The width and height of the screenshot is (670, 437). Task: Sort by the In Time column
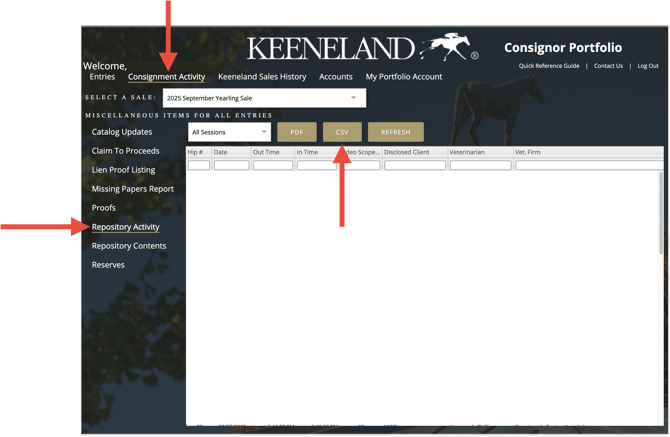pyautogui.click(x=316, y=152)
